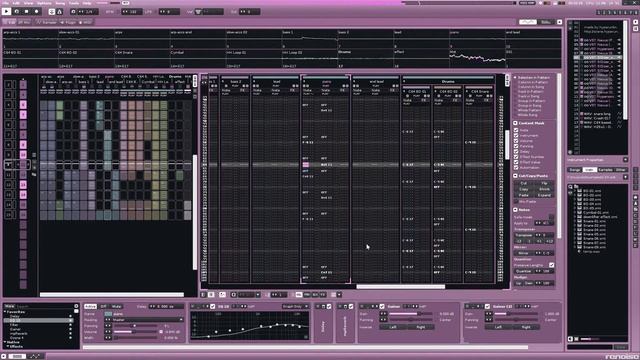Viewport: 640px width, 360px height.
Task: Select the mpReverb effect in Favorites
Action: tap(18, 333)
